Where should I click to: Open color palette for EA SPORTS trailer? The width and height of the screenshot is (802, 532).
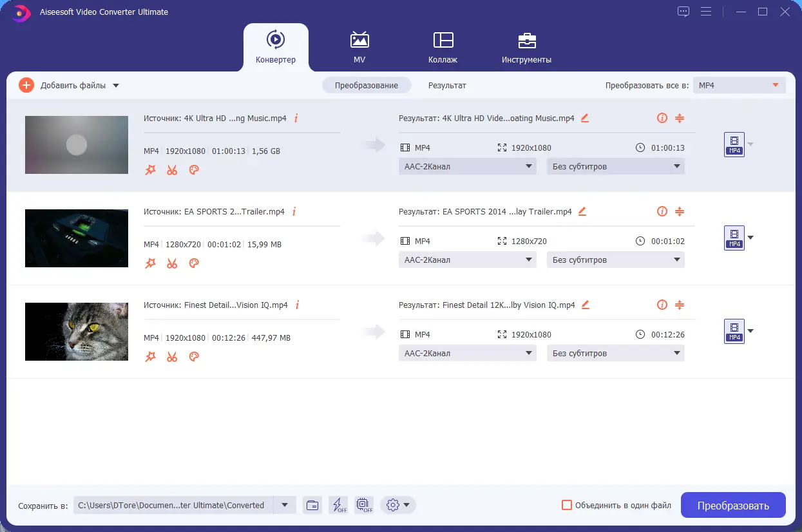[194, 263]
